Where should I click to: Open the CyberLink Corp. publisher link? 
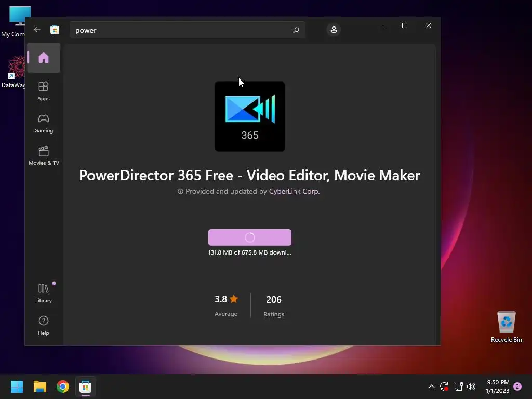pos(294,191)
